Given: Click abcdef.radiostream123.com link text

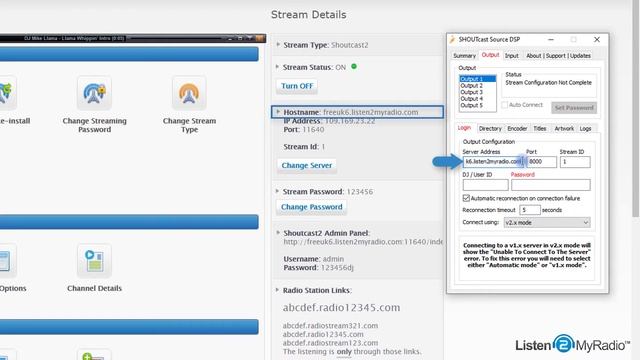Looking at the screenshot, I should click(330, 343).
